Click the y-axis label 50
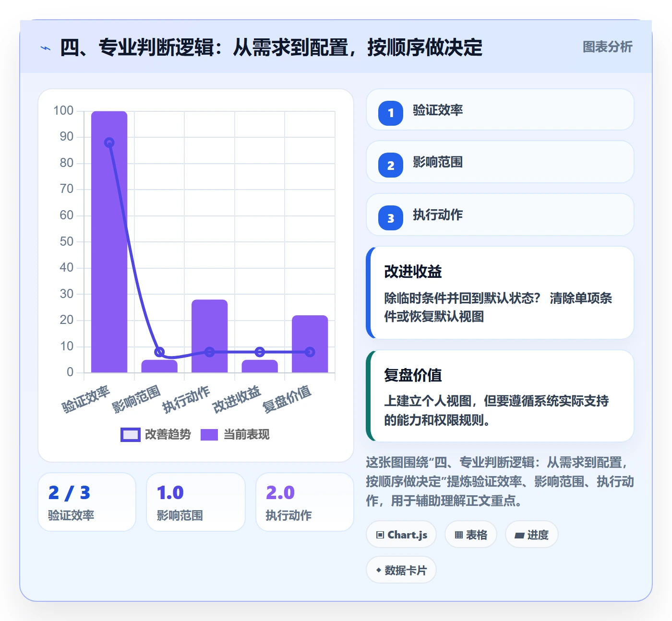Screen dimensions: 672x621 67,241
